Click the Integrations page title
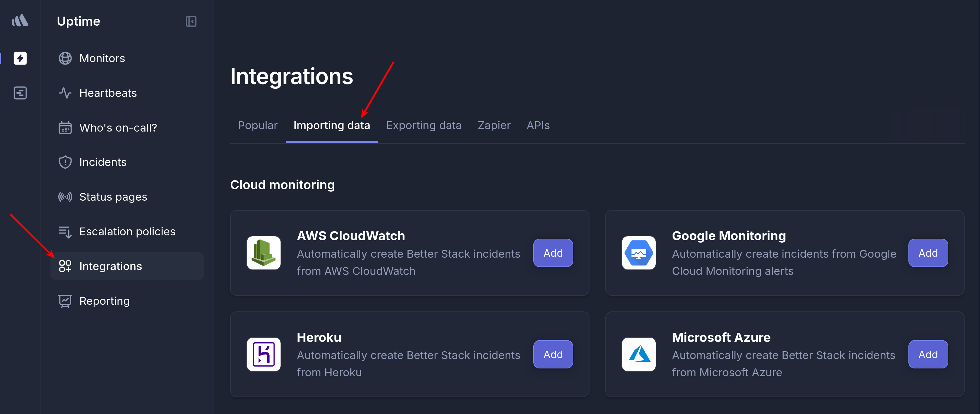Viewport: 980px width, 414px height. click(x=291, y=76)
